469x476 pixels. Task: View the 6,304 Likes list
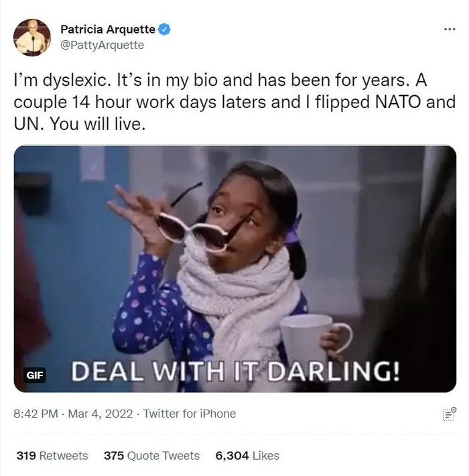247,456
